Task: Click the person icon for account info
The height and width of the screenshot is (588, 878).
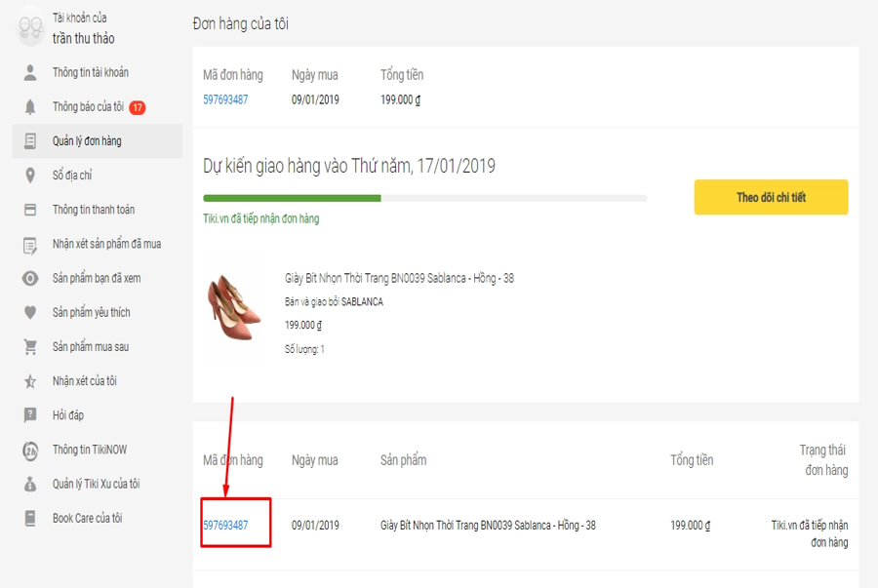Action: tap(30, 73)
